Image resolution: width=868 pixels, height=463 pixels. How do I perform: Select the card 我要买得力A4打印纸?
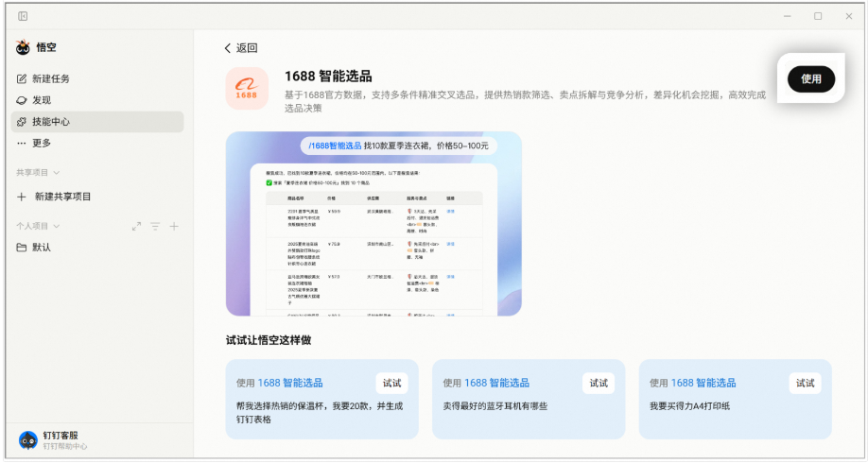click(x=735, y=400)
